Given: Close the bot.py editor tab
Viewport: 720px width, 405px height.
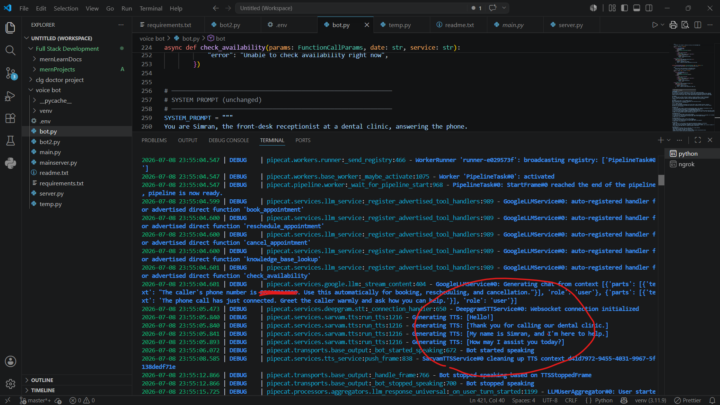Looking at the screenshot, I should [366, 25].
